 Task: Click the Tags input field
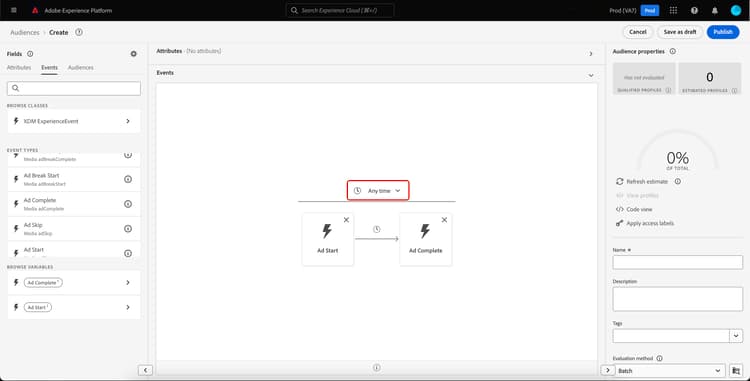pyautogui.click(x=671, y=336)
